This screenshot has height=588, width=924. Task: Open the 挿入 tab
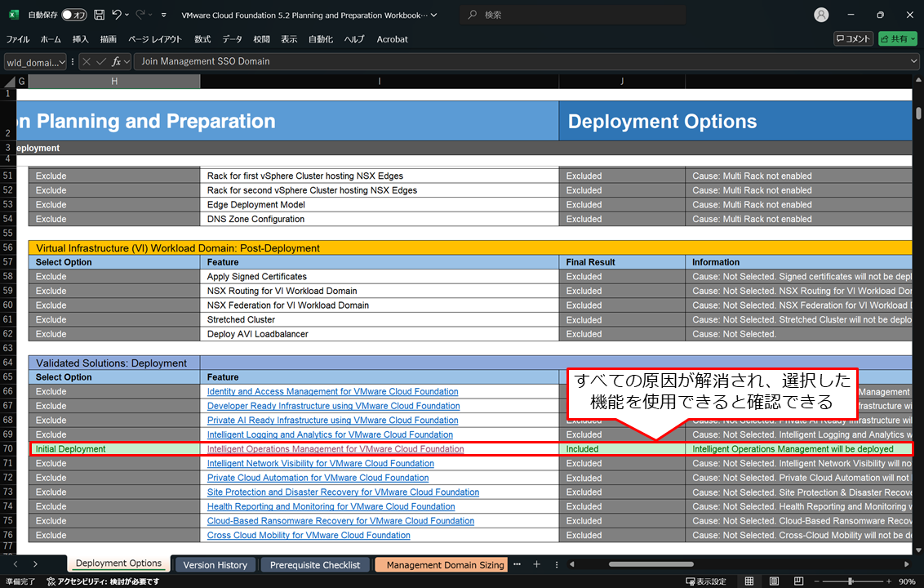point(80,39)
